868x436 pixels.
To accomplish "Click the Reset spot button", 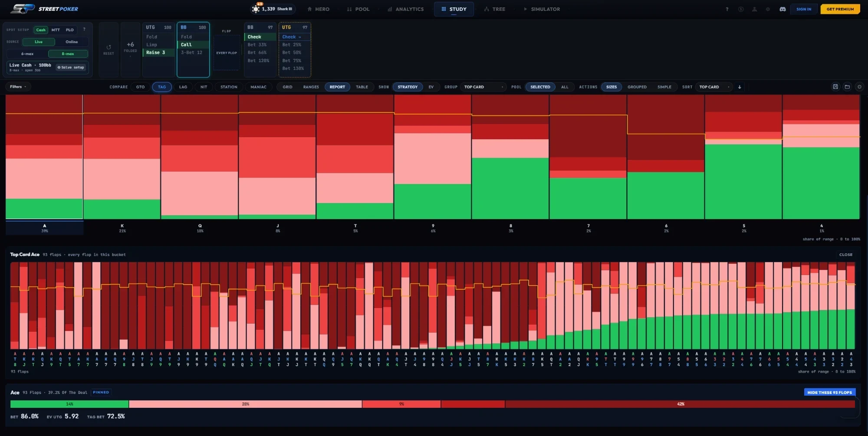I will click(108, 49).
